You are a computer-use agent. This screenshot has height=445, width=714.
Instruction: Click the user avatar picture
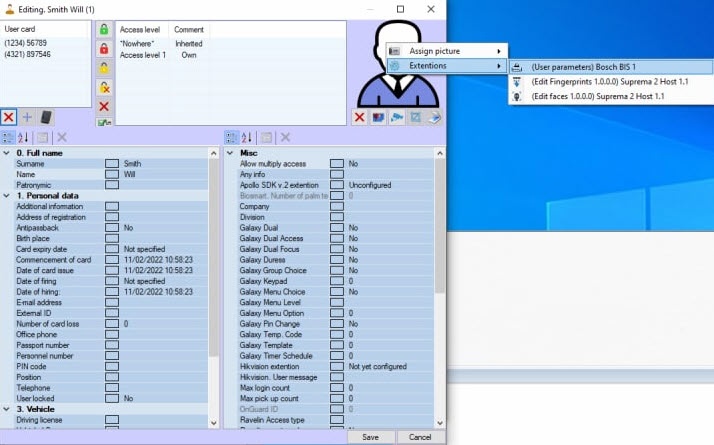[x=398, y=64]
